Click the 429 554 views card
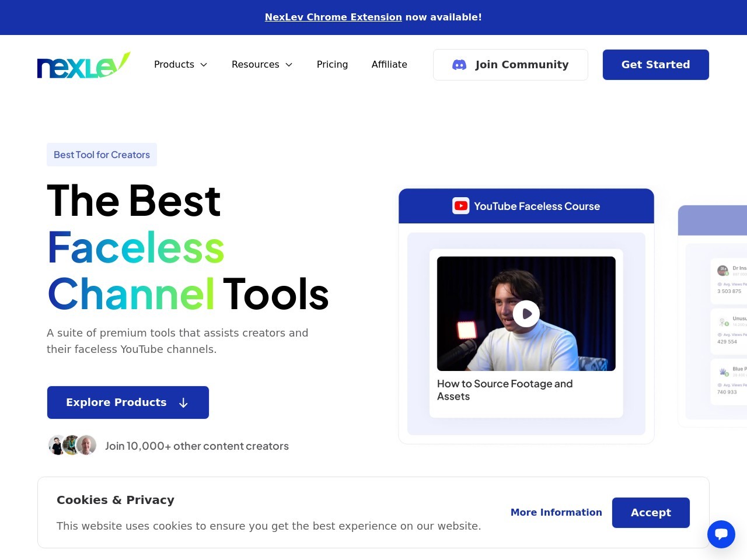 pyautogui.click(x=729, y=331)
